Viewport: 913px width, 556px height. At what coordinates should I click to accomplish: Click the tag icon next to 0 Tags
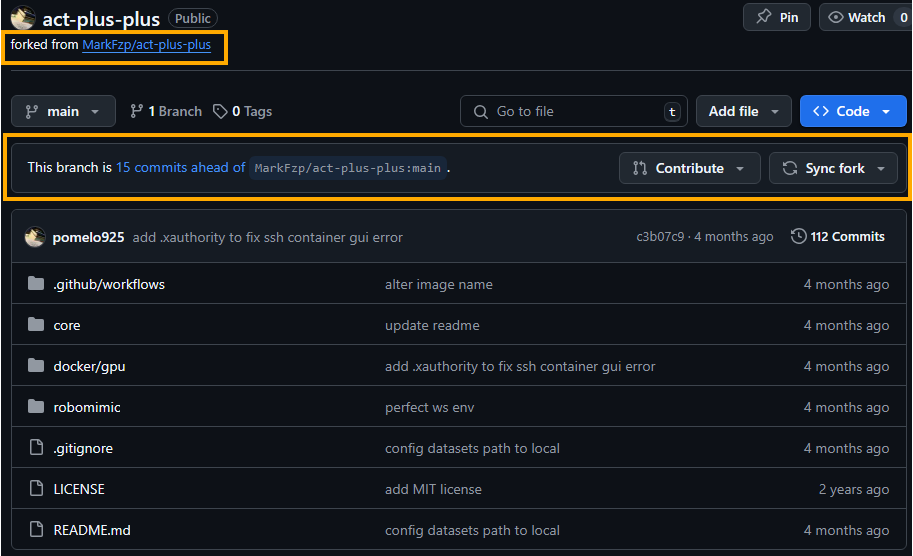tap(220, 111)
